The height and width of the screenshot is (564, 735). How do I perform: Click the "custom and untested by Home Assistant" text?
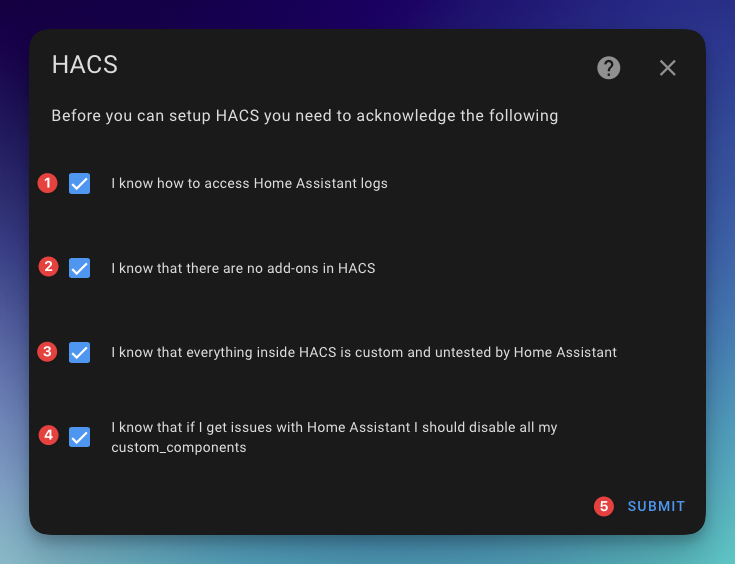[x=364, y=352]
